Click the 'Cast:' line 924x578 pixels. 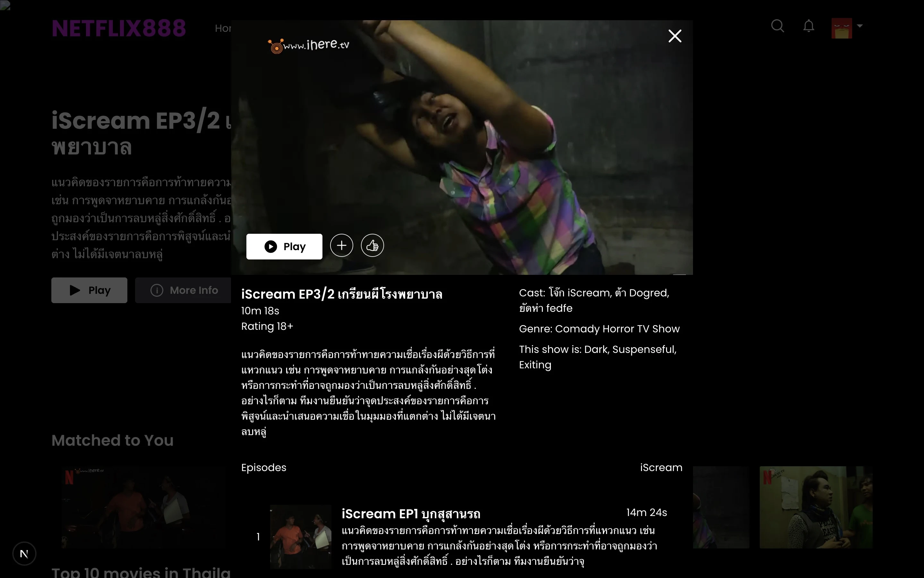594,301
